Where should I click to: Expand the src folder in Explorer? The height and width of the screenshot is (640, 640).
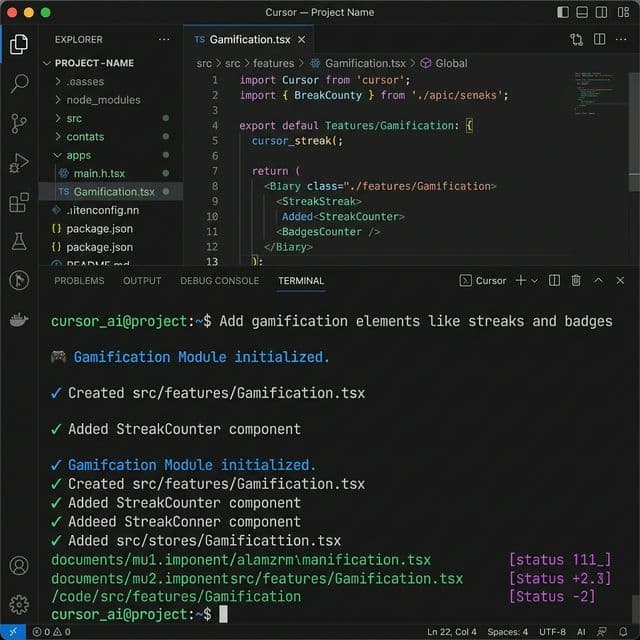[58, 118]
